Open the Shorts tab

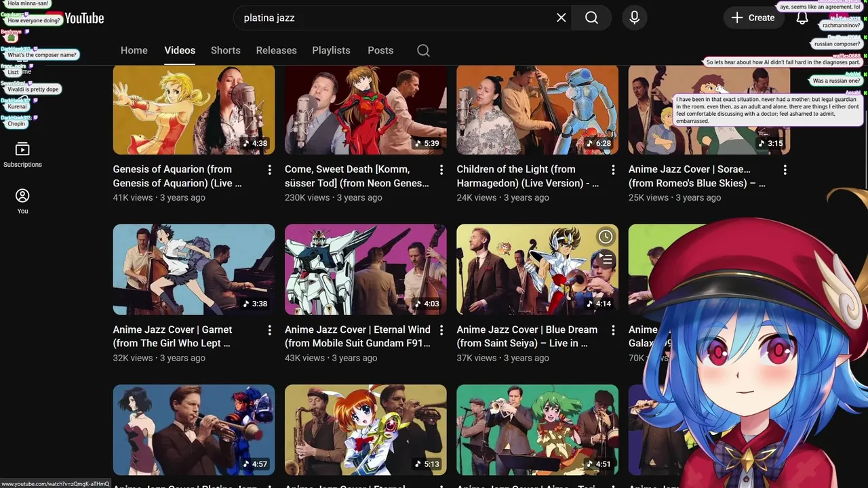point(226,50)
